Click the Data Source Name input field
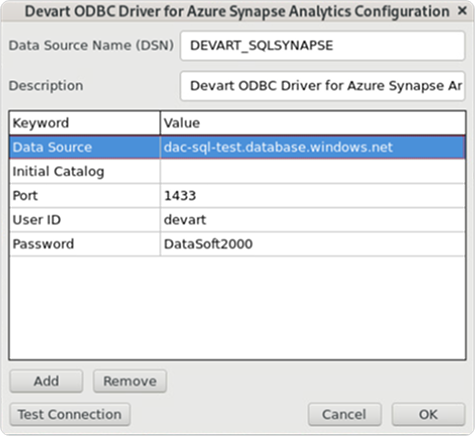The width and height of the screenshot is (475, 436). [322, 46]
